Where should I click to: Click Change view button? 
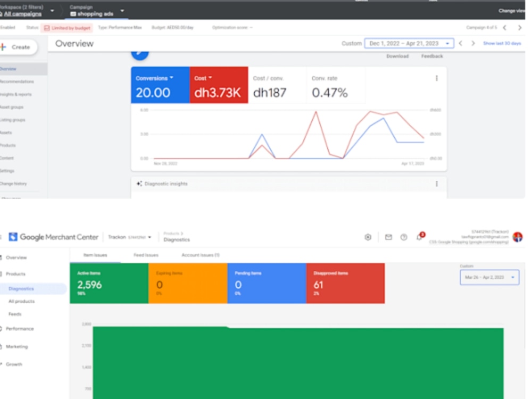pos(512,11)
